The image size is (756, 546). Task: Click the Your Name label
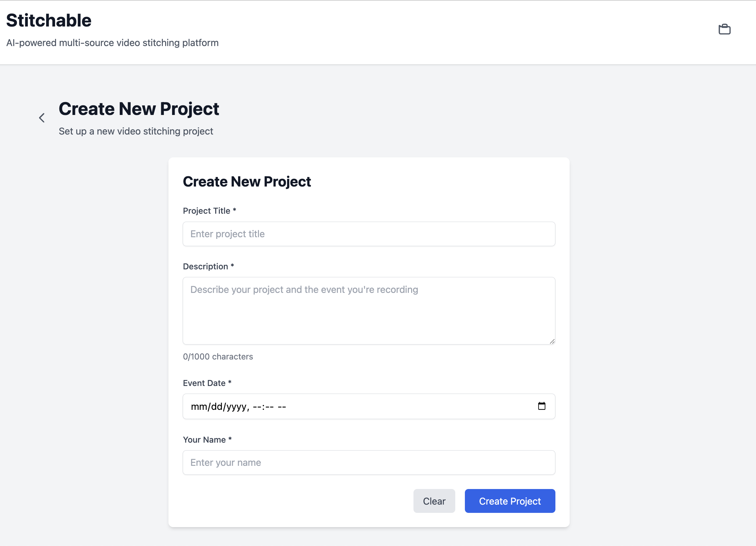[204, 440]
